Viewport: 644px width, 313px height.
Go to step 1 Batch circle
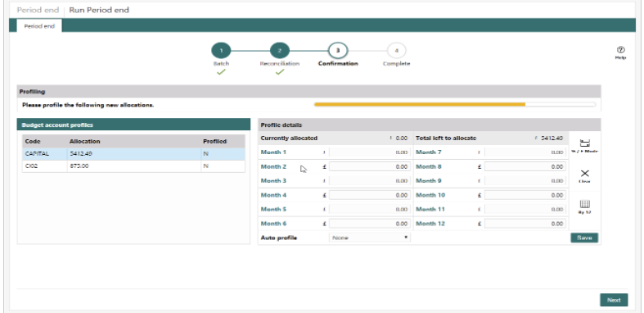pyautogui.click(x=221, y=51)
